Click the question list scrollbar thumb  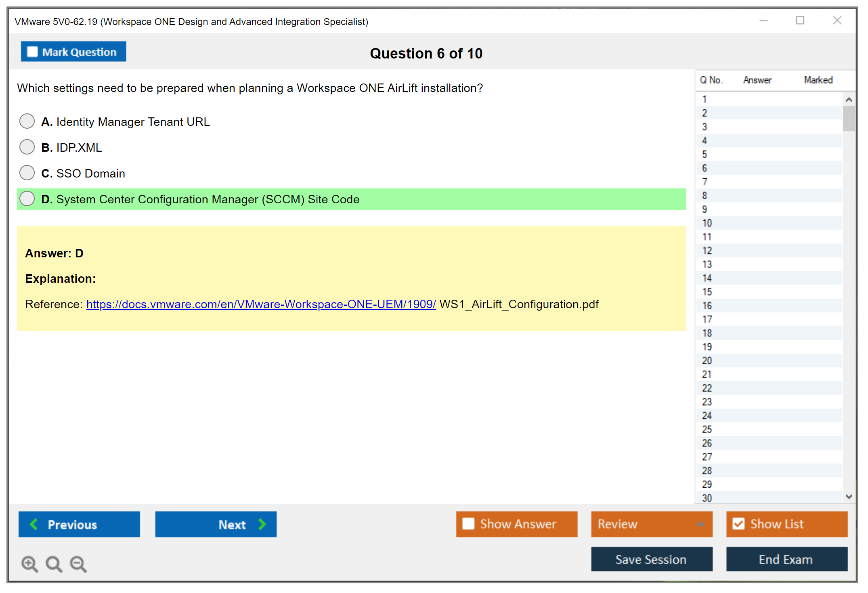(849, 119)
